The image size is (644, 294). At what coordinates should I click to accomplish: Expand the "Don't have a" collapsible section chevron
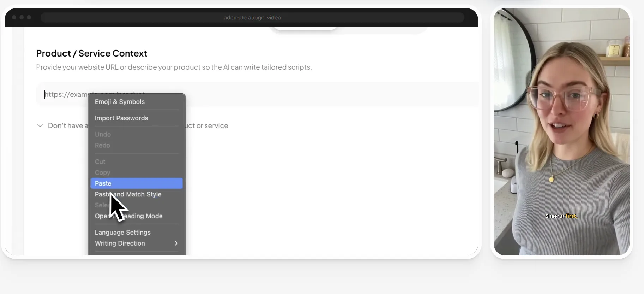pos(40,125)
